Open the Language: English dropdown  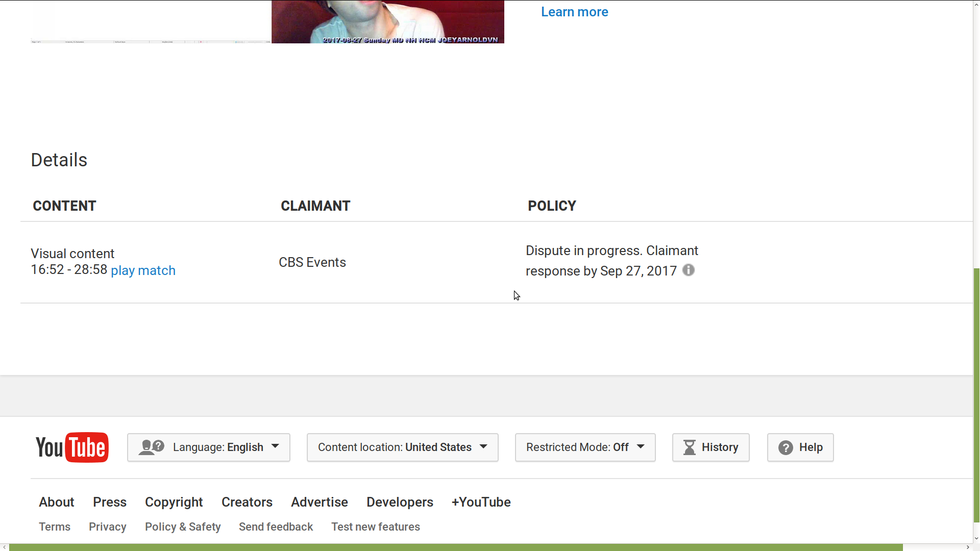[209, 447]
